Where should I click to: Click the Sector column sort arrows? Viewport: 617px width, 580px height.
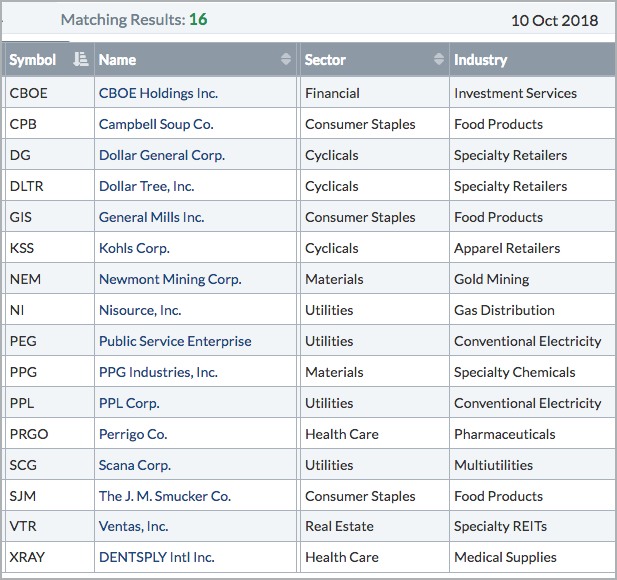tap(439, 60)
